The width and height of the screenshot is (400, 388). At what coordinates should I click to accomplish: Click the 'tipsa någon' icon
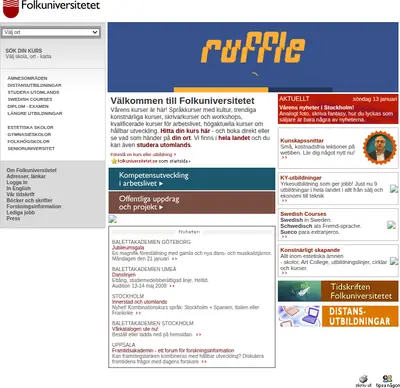387,381
